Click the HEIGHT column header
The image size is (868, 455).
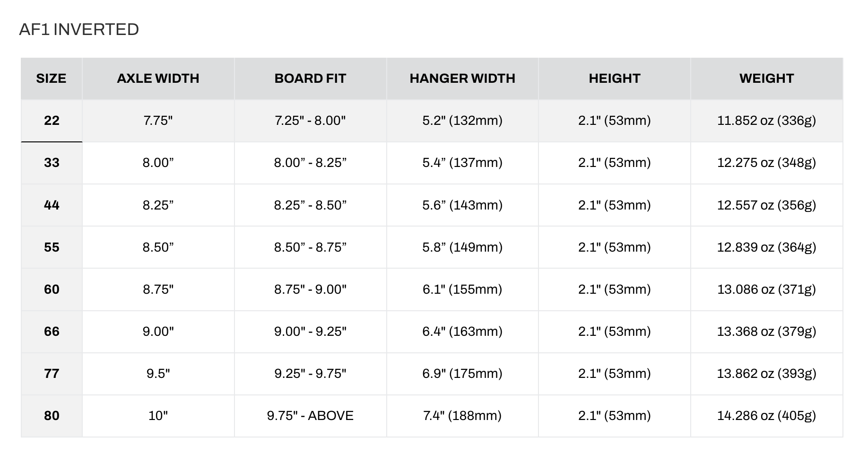coord(615,79)
